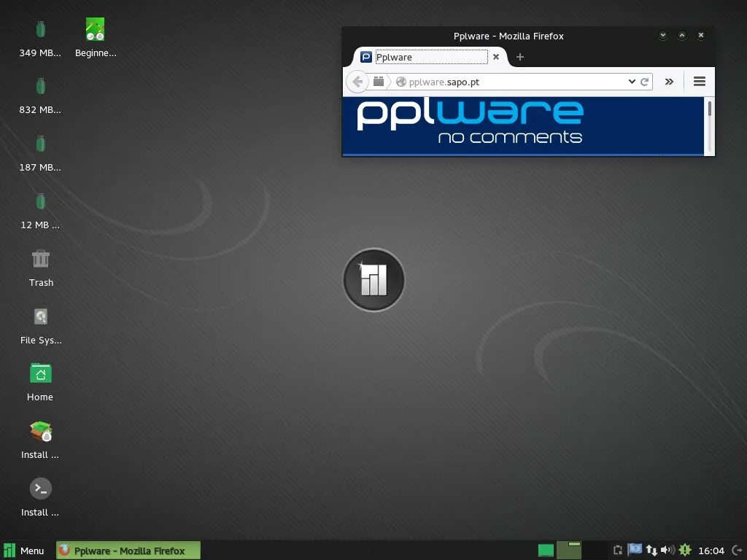This screenshot has width=747, height=560.
Task: Click the Firefox window title bar text
Action: pos(508,36)
